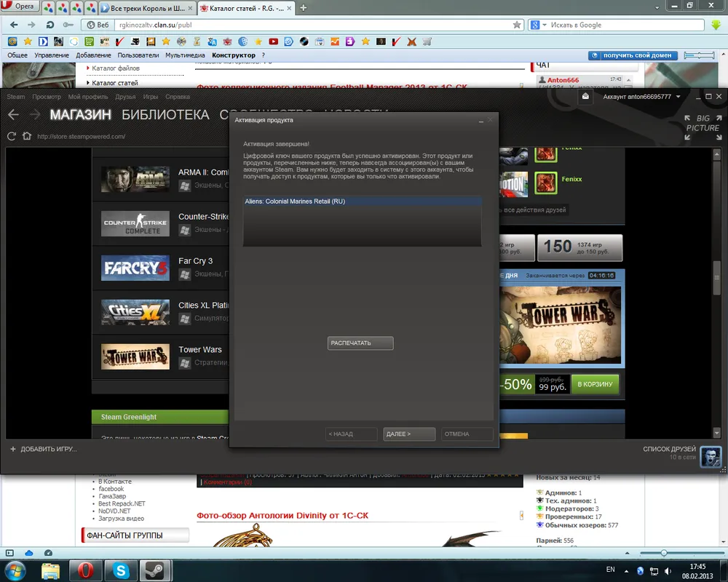Click the Steam browser reload icon
Viewport: 728px width, 582px height.
click(12, 137)
